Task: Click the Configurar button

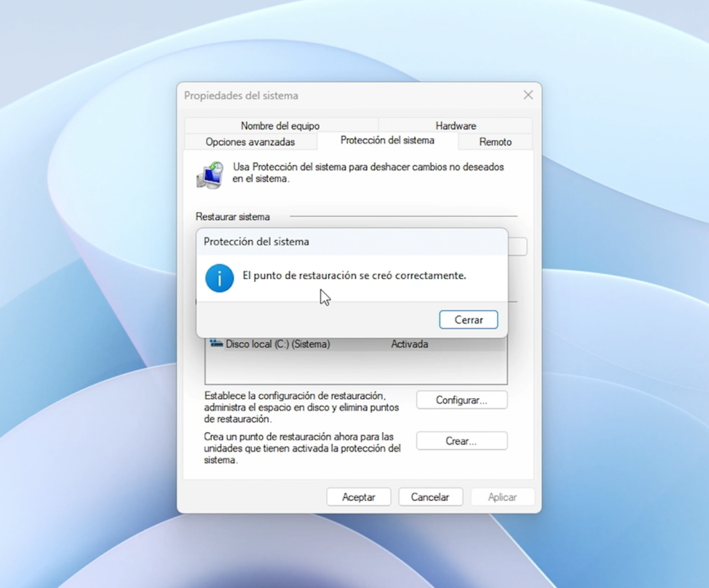Action: pos(461,400)
